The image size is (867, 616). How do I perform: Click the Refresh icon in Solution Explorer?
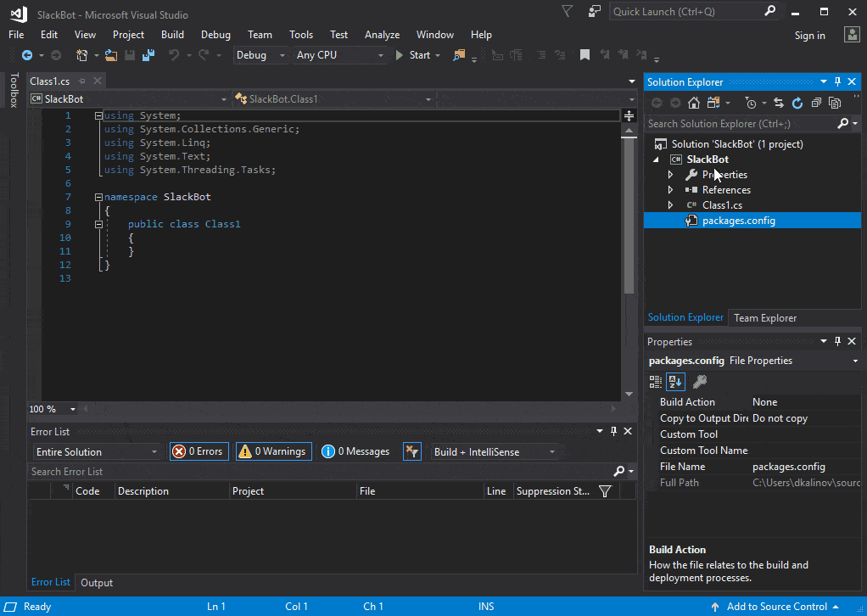click(797, 103)
